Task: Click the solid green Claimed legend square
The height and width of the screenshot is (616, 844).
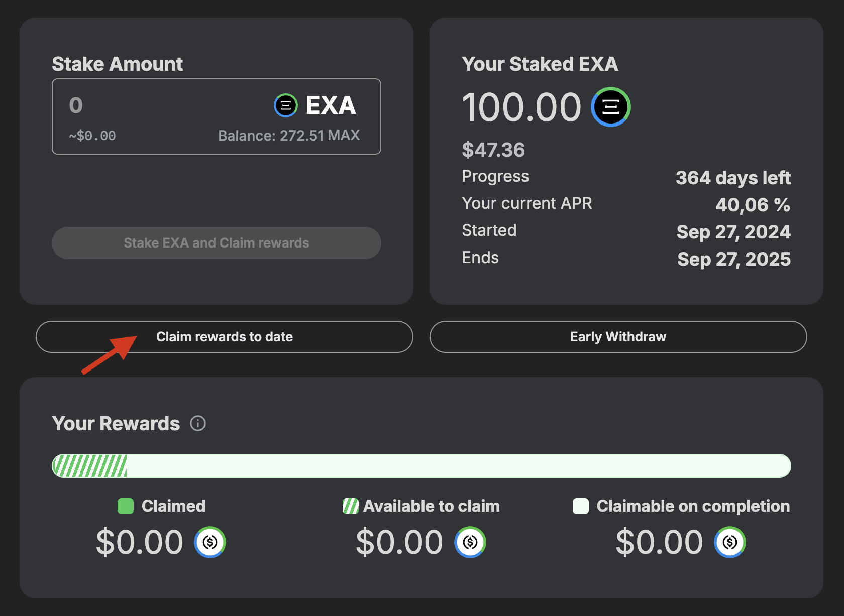Action: [126, 506]
